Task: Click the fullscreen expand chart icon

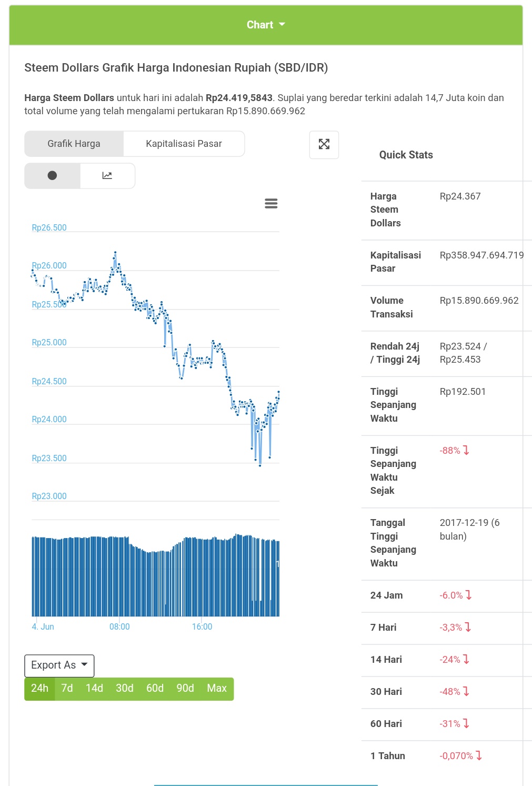Action: [x=324, y=144]
